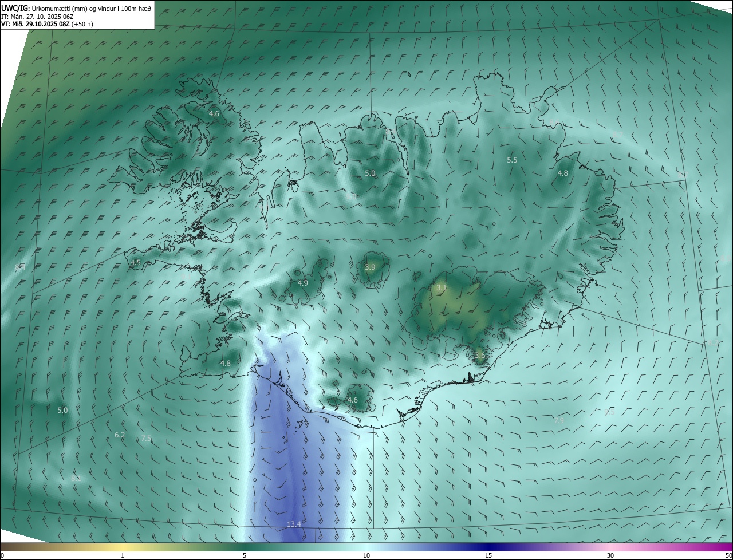Viewport: 733px width, 560px height.
Task: Click the 4.5 value label on the map
Action: (x=136, y=263)
